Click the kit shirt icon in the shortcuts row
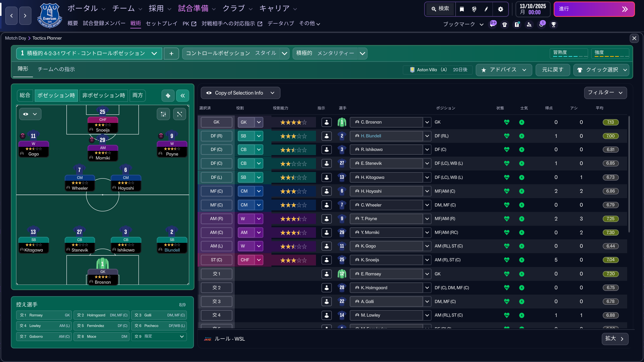The width and height of the screenshot is (644, 362). (x=505, y=24)
